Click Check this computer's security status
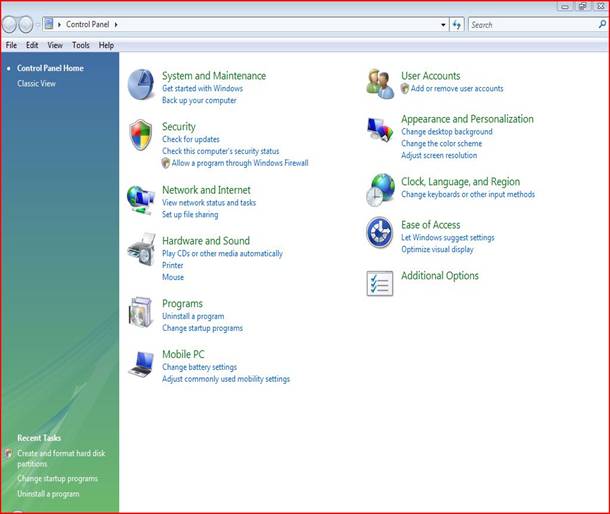Viewport: 610px width, 514px height. point(221,151)
